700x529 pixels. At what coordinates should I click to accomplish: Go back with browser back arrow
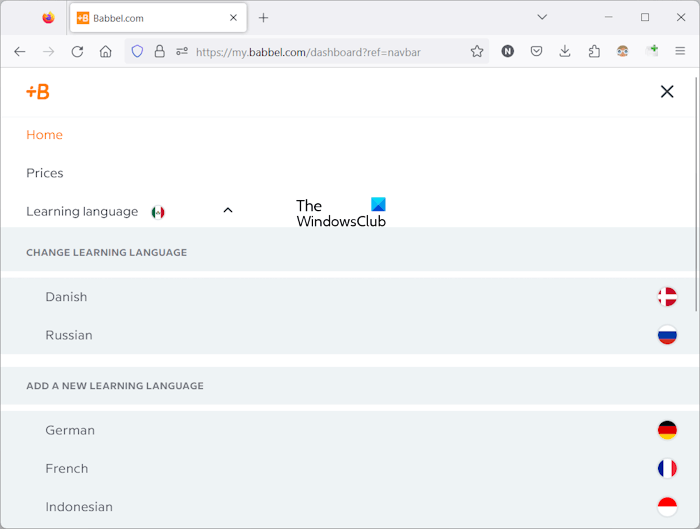pos(20,52)
